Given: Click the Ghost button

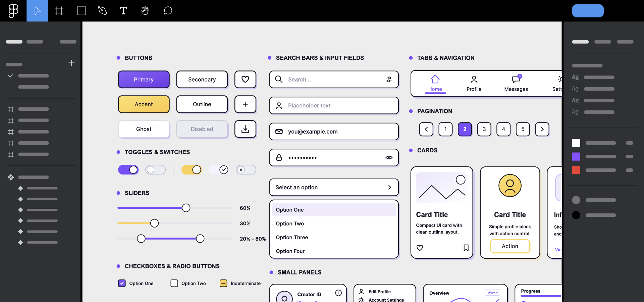Looking at the screenshot, I should pos(144,129).
